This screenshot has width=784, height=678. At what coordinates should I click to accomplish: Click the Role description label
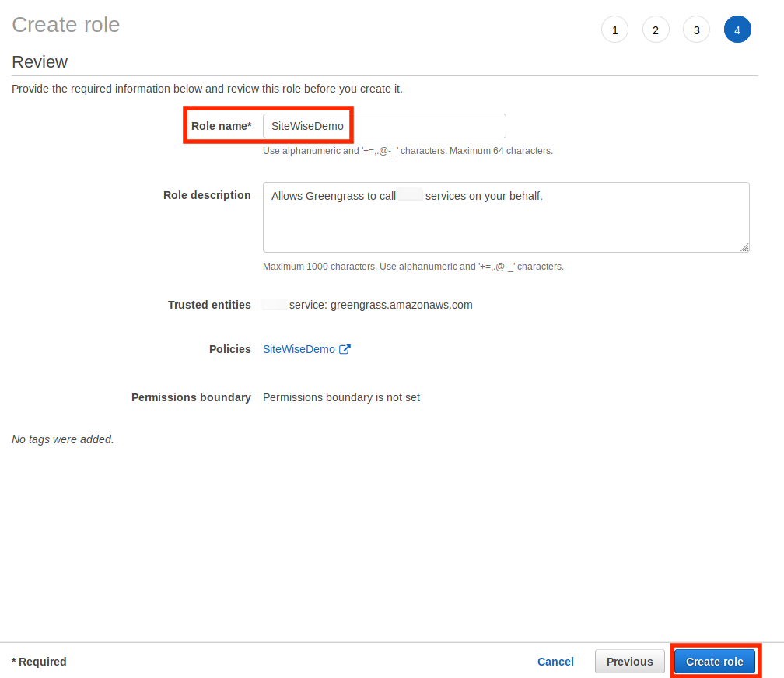click(x=207, y=195)
